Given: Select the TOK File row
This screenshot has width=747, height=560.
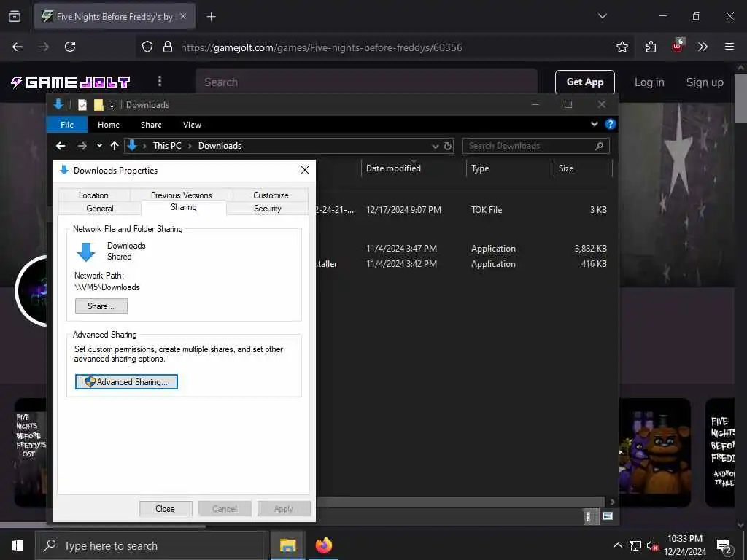Looking at the screenshot, I should coord(463,209).
